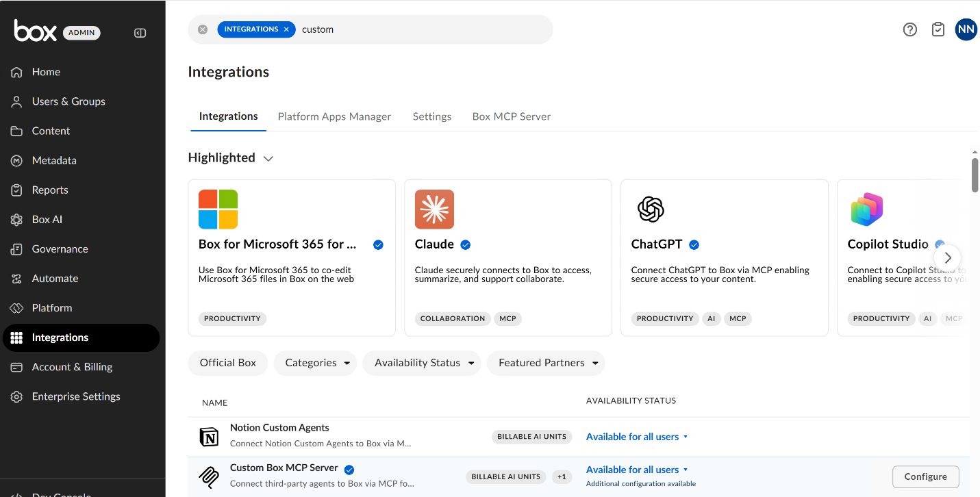980x497 pixels.
Task: Click the Claude verified badge checkmark
Action: [x=466, y=244]
